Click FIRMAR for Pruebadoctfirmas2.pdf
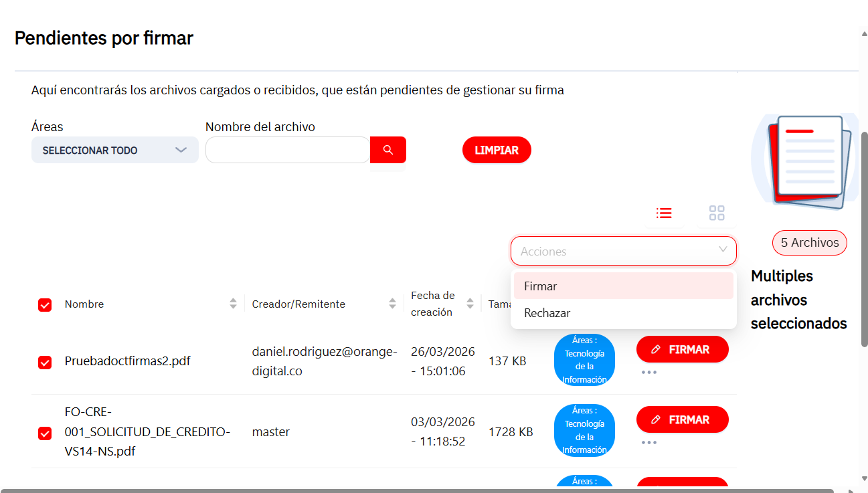The height and width of the screenshot is (493, 868). [682, 349]
